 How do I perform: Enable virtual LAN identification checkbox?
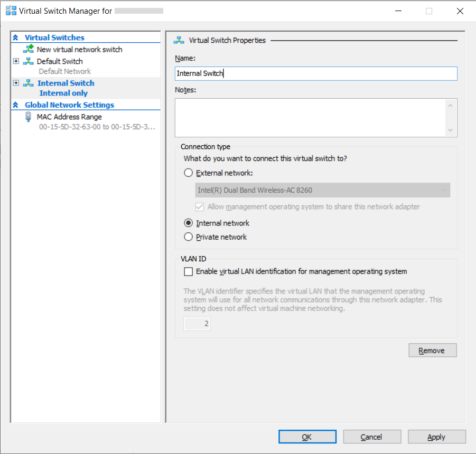(x=188, y=271)
